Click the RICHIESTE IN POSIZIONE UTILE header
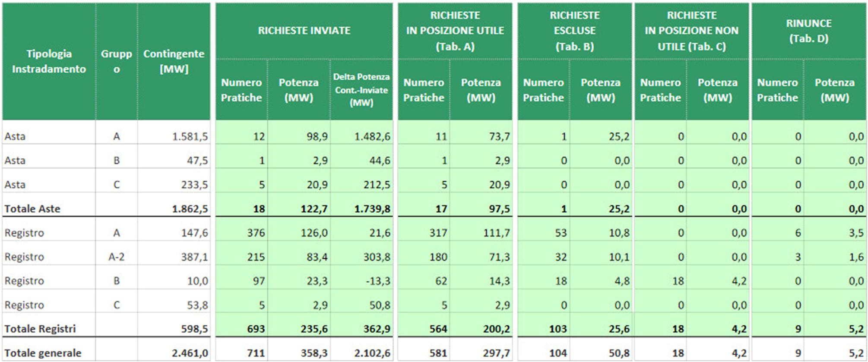Viewport: 868px width, 362px height. coord(455,31)
